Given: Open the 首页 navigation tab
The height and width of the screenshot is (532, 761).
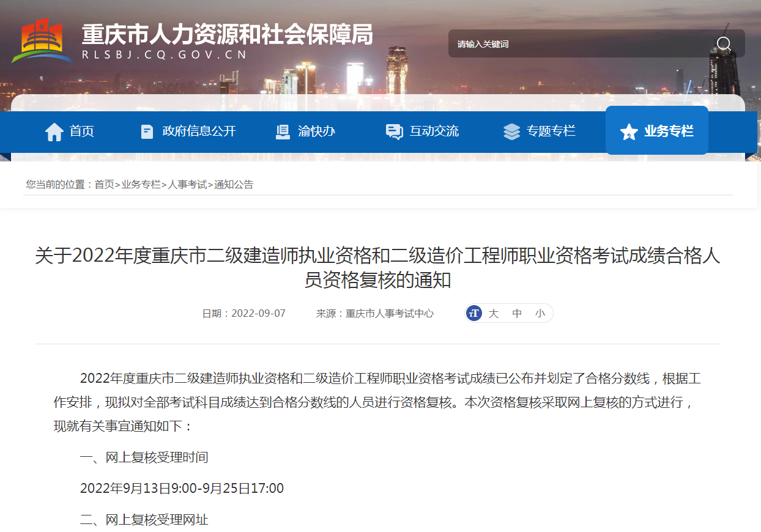Looking at the screenshot, I should pos(81,131).
